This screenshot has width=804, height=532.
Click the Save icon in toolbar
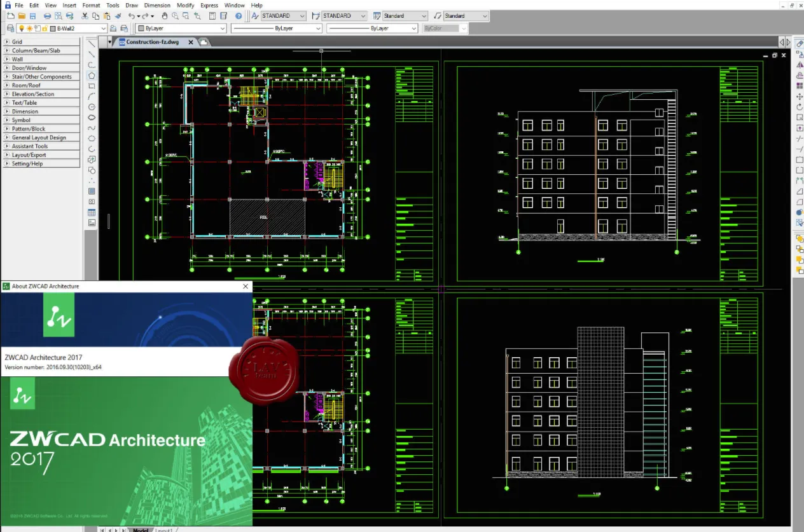click(32, 15)
